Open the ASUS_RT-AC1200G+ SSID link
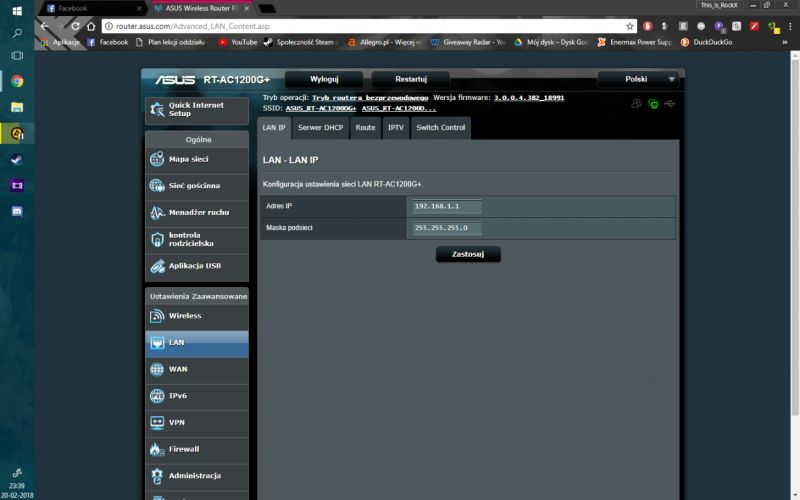This screenshot has height=500, width=800. pyautogui.click(x=321, y=108)
